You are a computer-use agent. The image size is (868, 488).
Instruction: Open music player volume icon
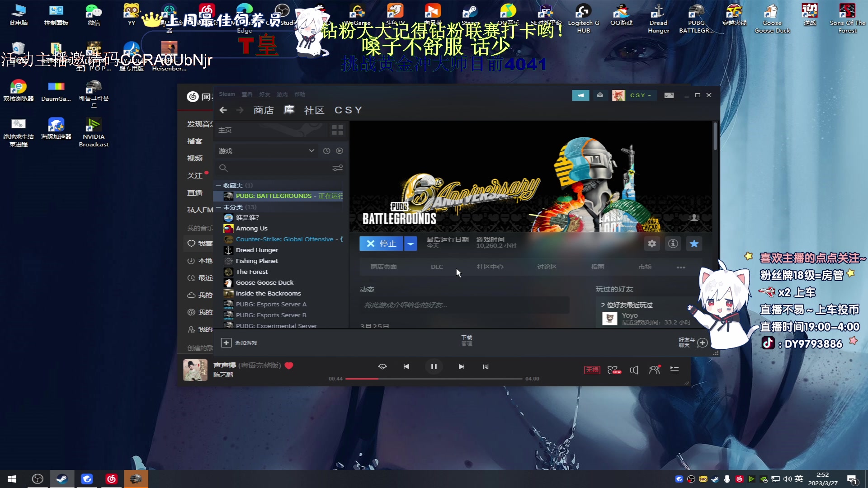pyautogui.click(x=634, y=370)
